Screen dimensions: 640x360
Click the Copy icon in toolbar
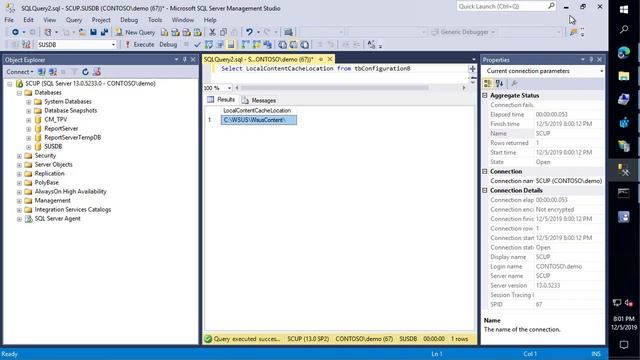coord(223,32)
